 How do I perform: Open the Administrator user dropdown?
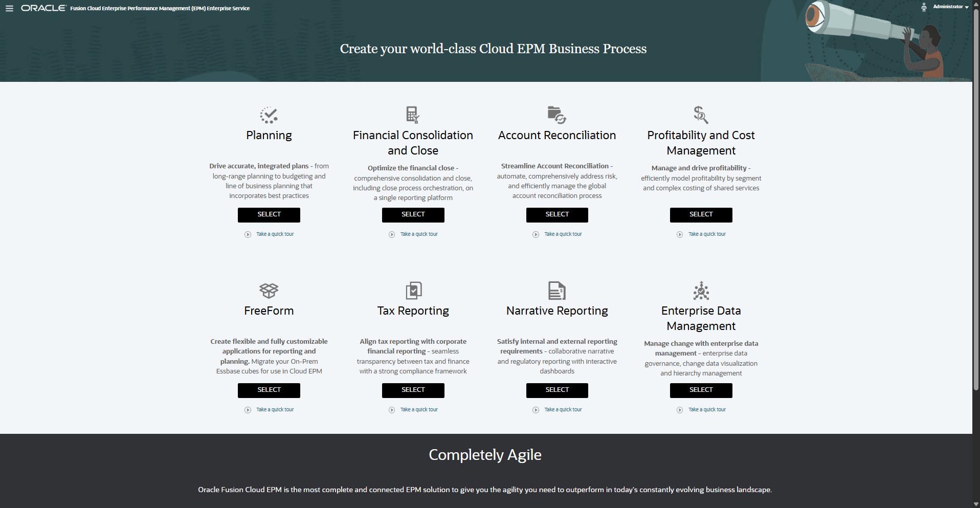[951, 7]
